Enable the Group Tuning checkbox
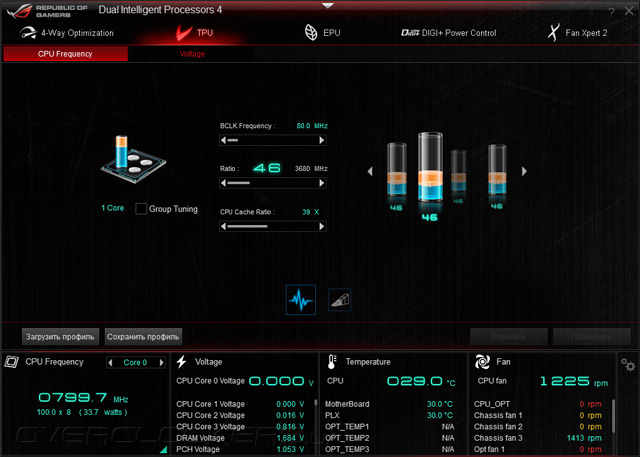The width and height of the screenshot is (640, 457). click(x=141, y=209)
